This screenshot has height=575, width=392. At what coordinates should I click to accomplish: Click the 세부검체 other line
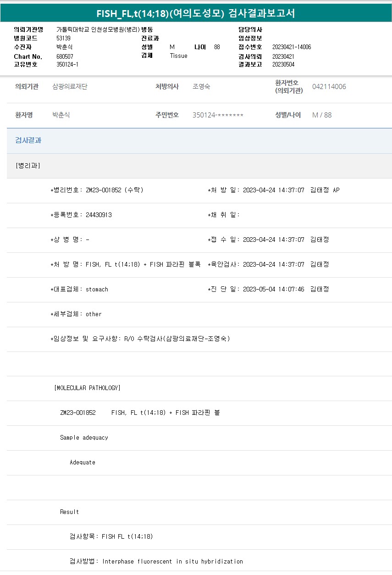click(76, 314)
